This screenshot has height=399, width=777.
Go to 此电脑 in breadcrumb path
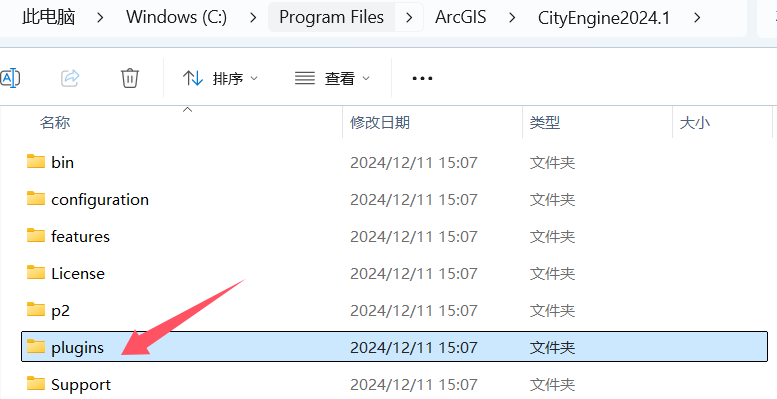tap(49, 18)
